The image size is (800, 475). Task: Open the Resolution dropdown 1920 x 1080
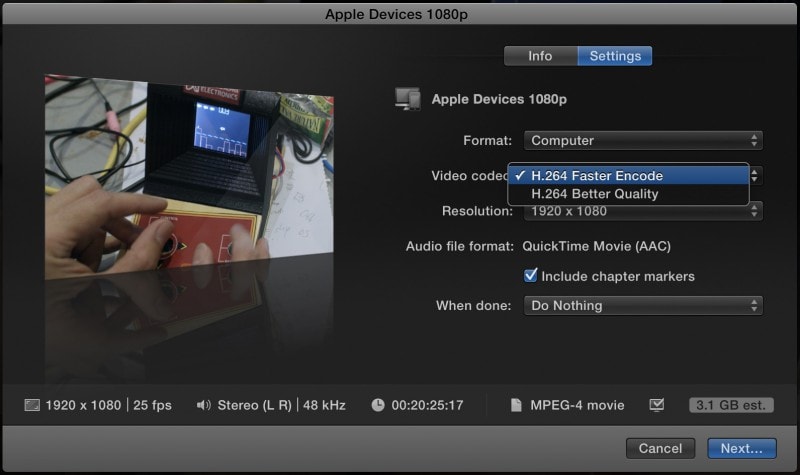point(643,211)
